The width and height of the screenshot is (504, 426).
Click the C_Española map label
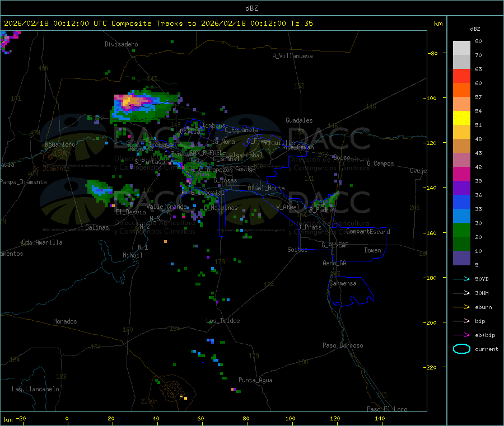point(241,130)
